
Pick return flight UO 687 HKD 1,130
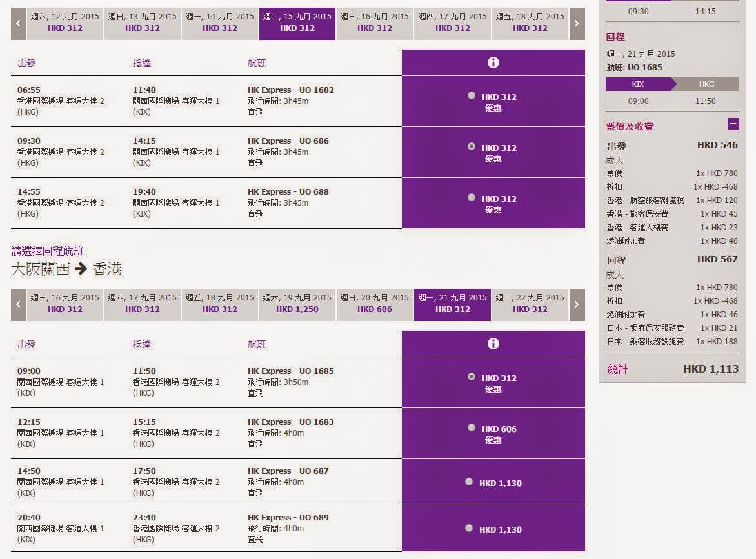click(x=469, y=482)
